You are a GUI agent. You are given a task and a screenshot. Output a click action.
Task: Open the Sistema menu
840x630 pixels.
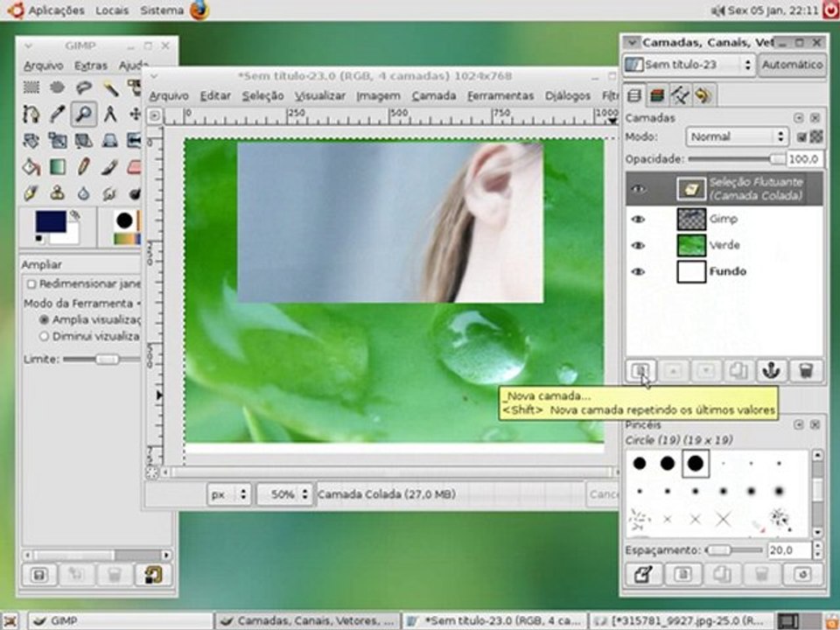click(x=162, y=10)
